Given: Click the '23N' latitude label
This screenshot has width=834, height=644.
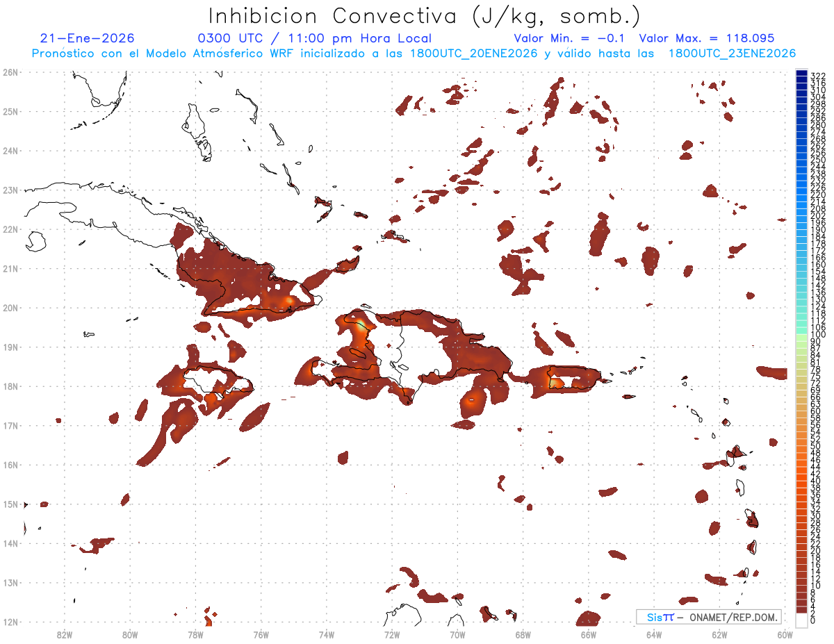Looking at the screenshot, I should click(10, 190).
